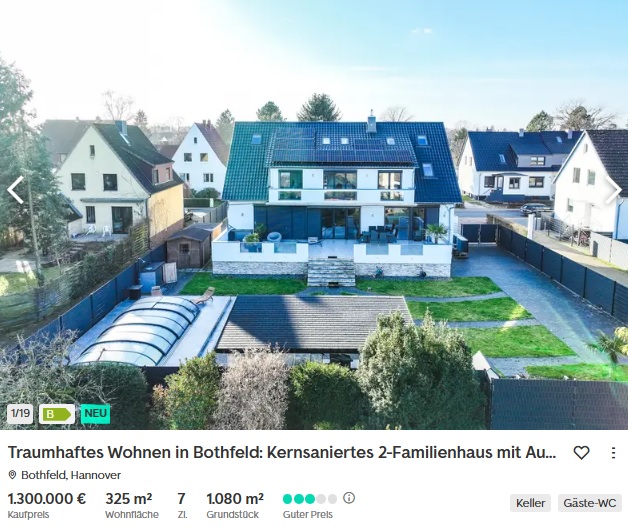This screenshot has height=530, width=628.
Task: Click the Guter Preis label
Action: click(x=308, y=515)
